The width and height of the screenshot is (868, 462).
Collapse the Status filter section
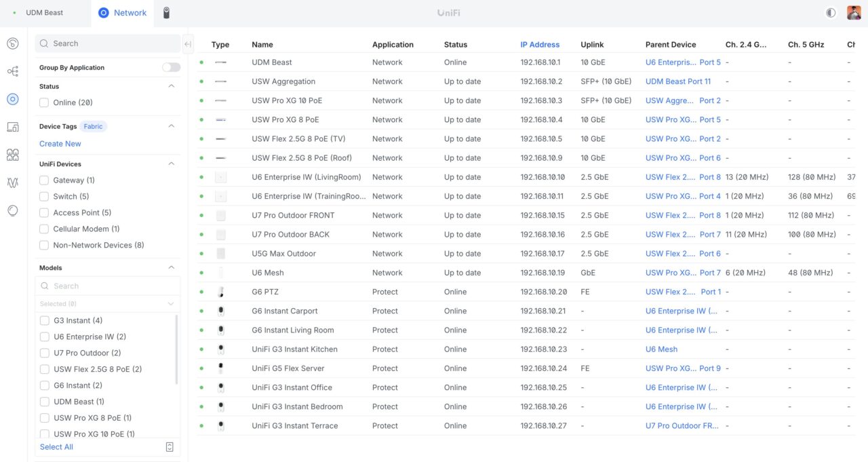171,86
